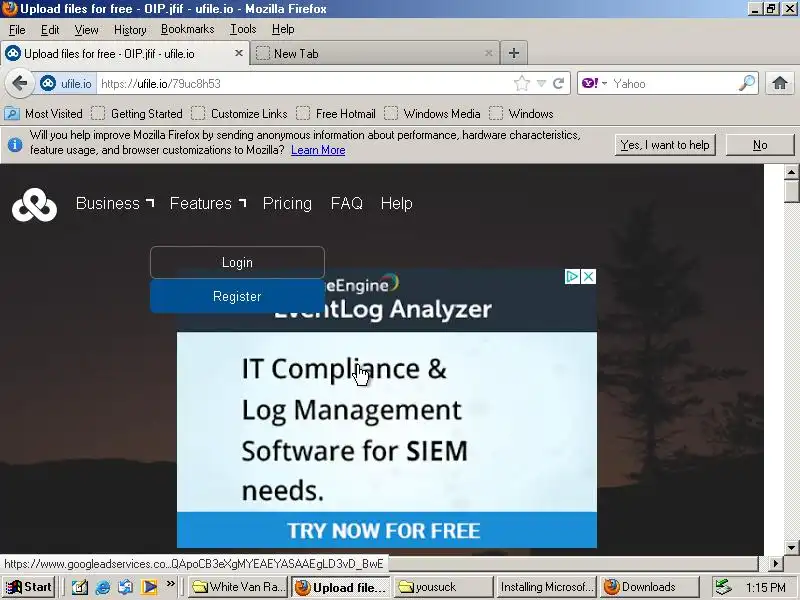The height and width of the screenshot is (600, 800).
Task: Close the ad with the X icon
Action: (x=588, y=277)
